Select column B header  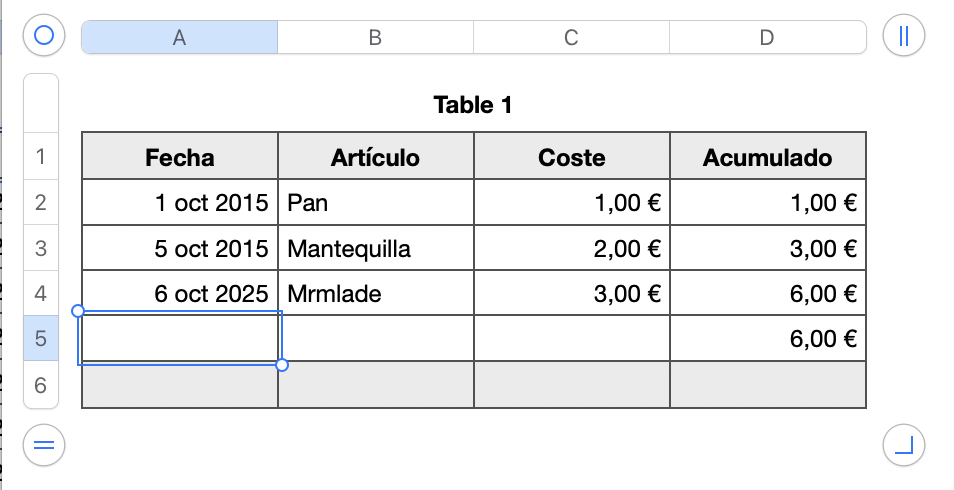[375, 37]
